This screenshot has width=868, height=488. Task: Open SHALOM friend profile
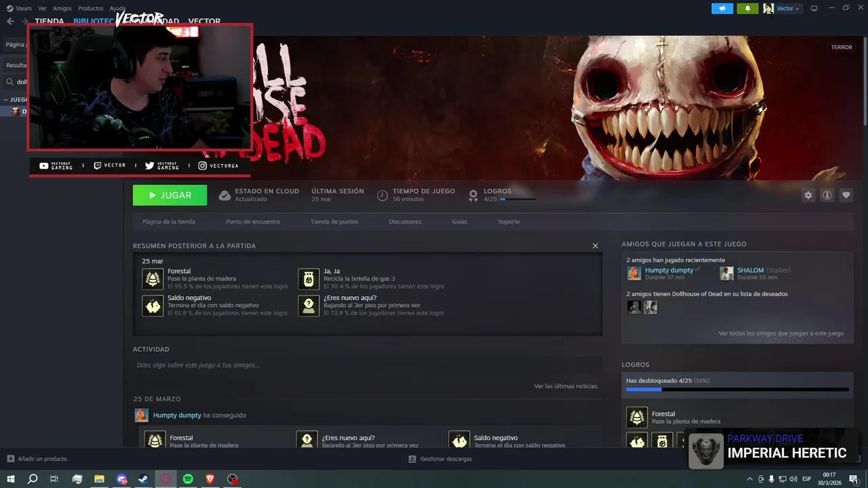tap(751, 270)
